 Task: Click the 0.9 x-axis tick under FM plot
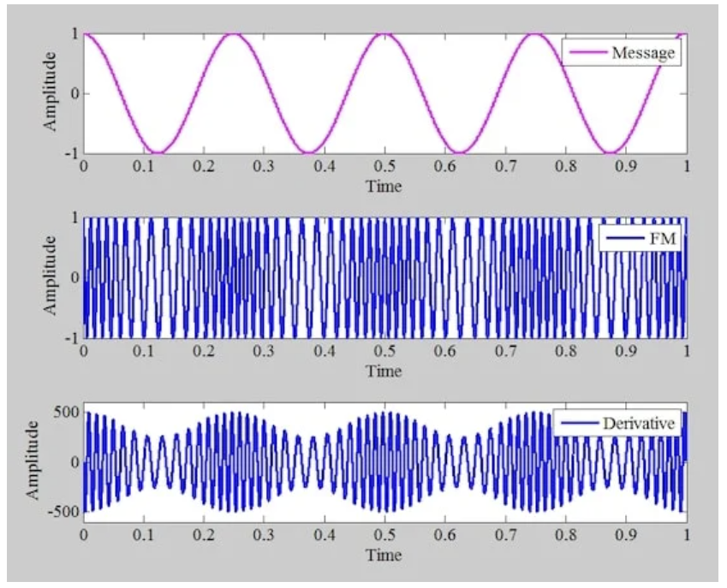(x=626, y=351)
